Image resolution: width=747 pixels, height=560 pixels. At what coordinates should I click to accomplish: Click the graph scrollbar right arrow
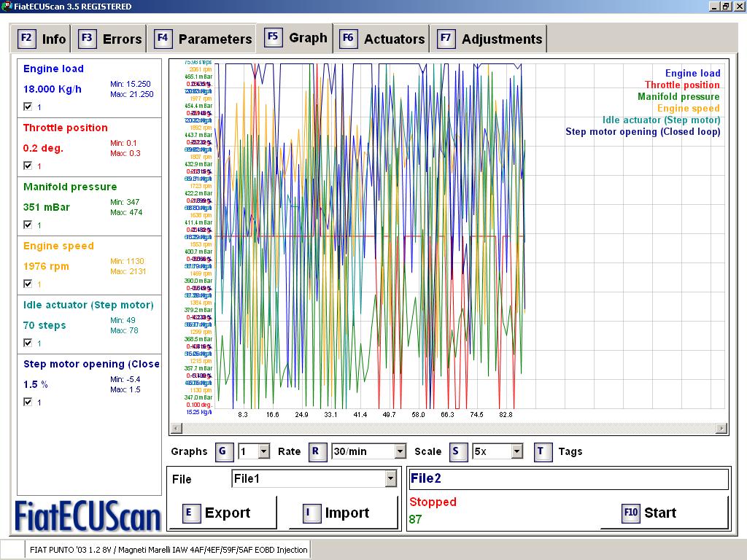tap(721, 428)
